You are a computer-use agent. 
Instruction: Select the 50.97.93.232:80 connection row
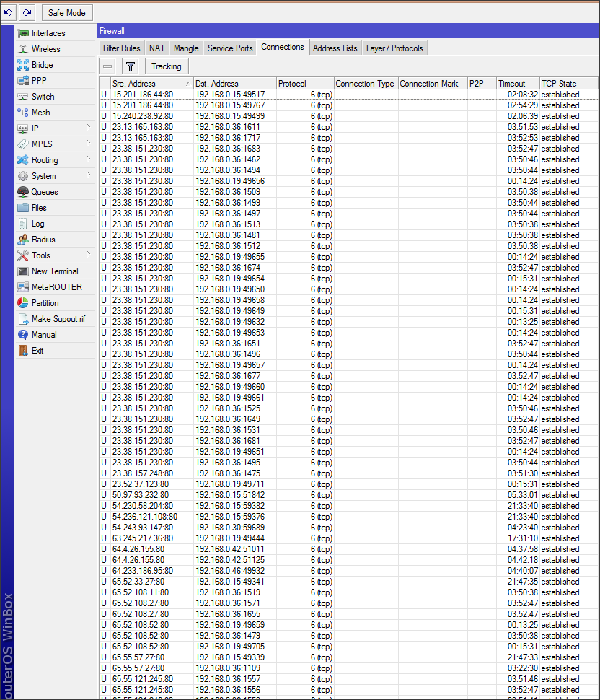(x=348, y=495)
